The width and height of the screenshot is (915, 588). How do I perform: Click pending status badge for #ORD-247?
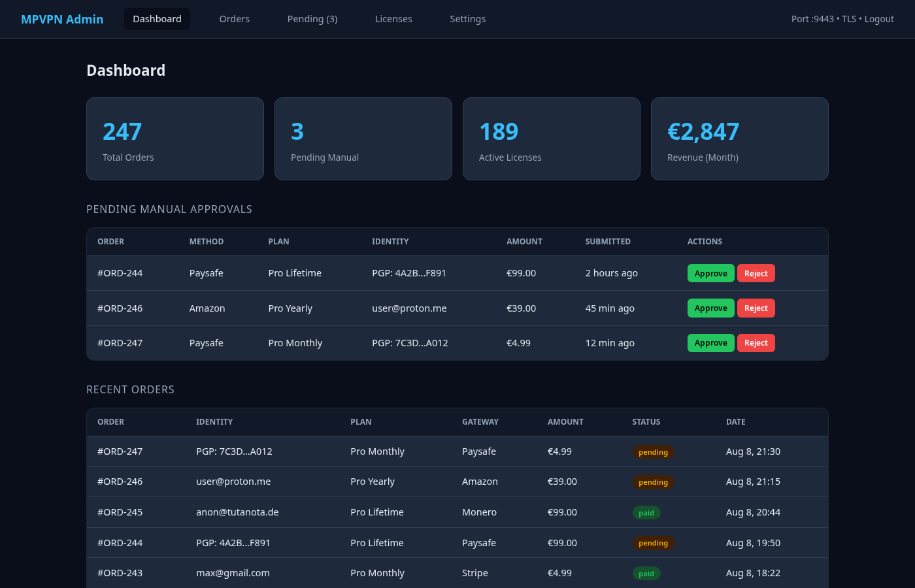point(653,452)
